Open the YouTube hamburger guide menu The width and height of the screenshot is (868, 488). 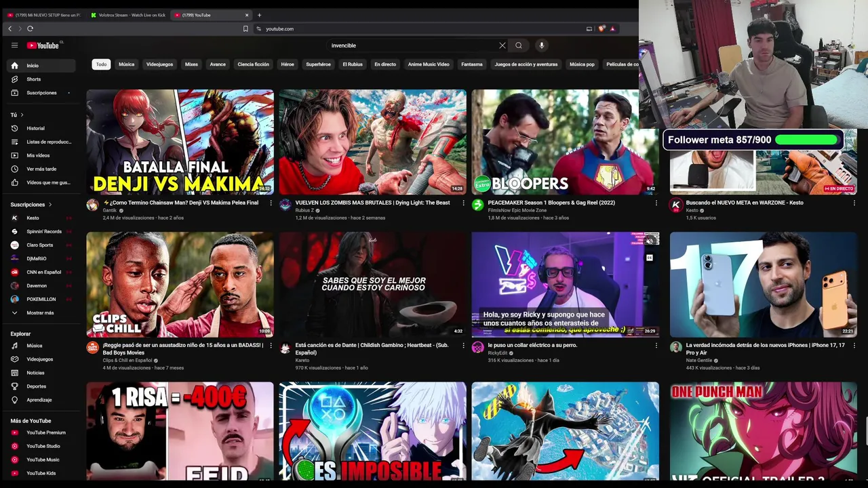tap(14, 45)
